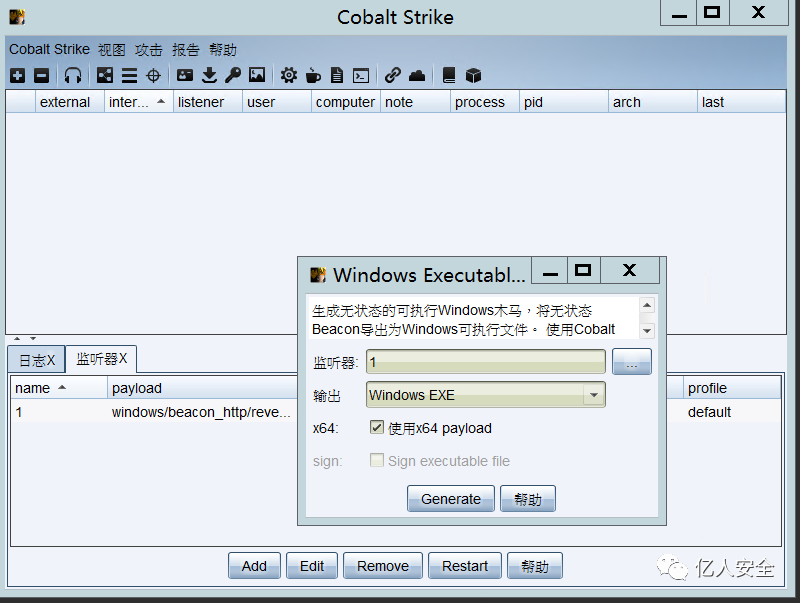Click the pid column header
Viewport: 800px width, 603px height.
coord(564,102)
